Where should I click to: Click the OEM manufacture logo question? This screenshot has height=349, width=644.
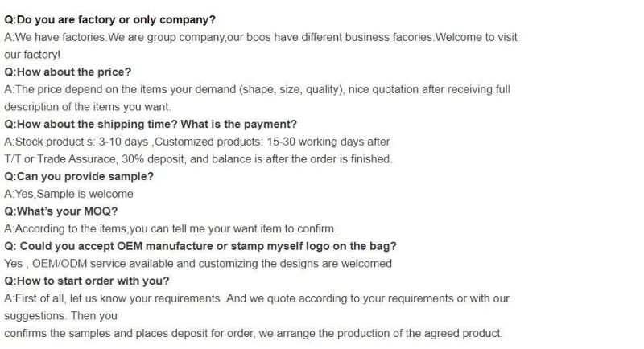click(200, 246)
